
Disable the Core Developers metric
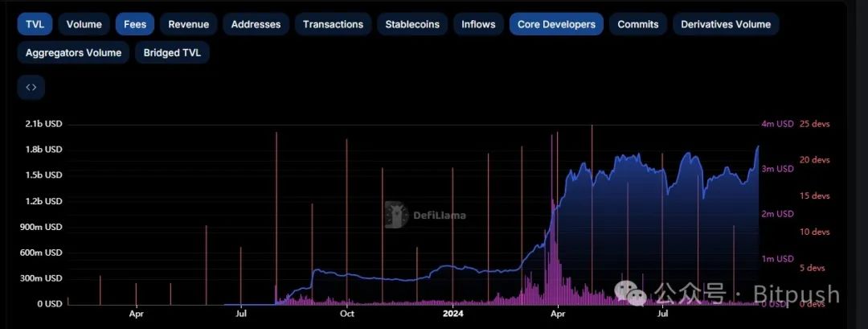(x=556, y=24)
